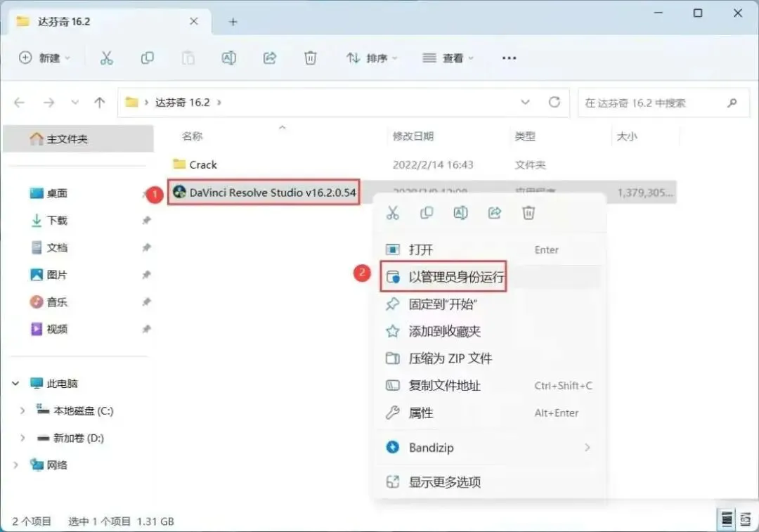Click the Cut icon in the top toolbar
The width and height of the screenshot is (759, 532).
107,58
